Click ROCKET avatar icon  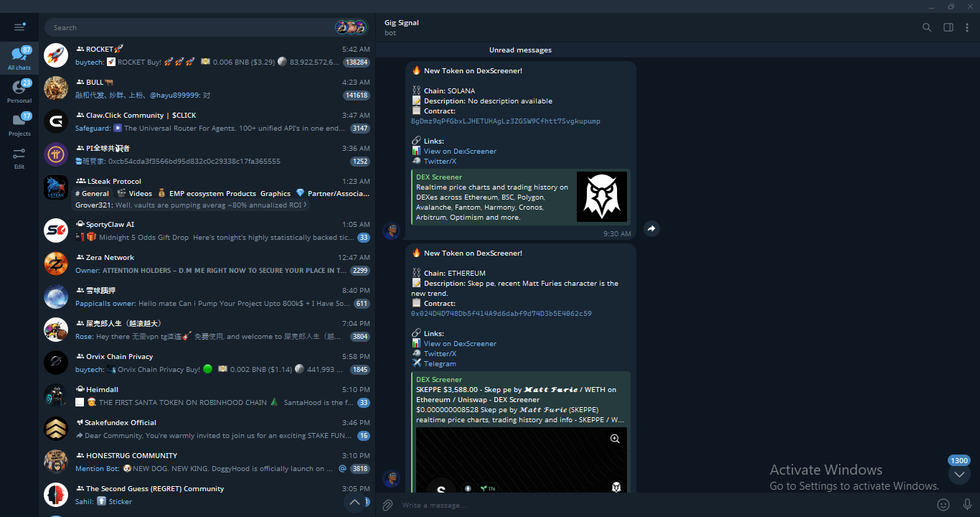[56, 55]
